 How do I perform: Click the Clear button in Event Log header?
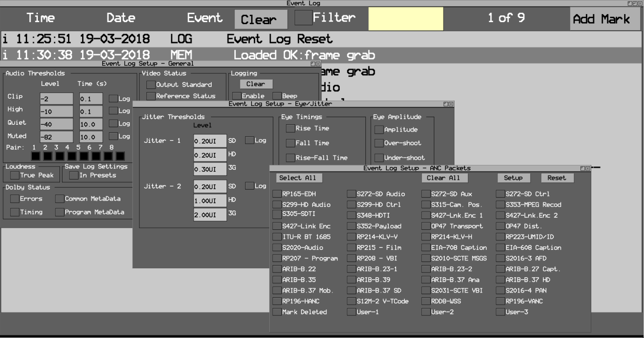tap(261, 19)
